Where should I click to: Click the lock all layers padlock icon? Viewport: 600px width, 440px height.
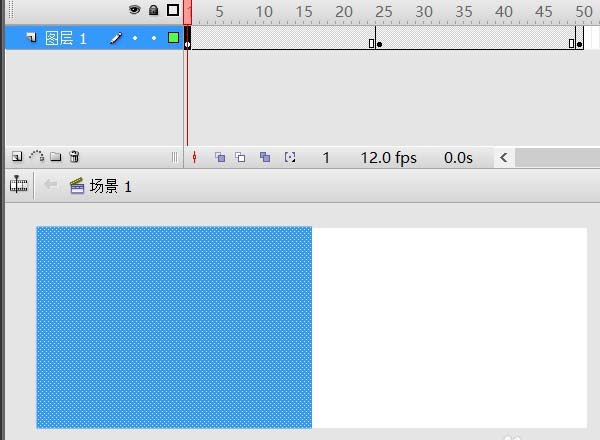153,10
